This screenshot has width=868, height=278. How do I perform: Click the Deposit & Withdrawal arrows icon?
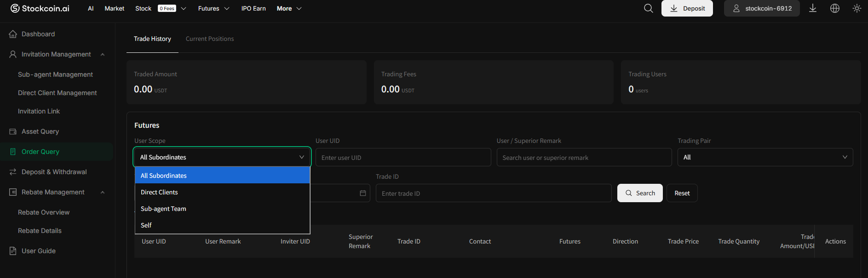[13, 172]
